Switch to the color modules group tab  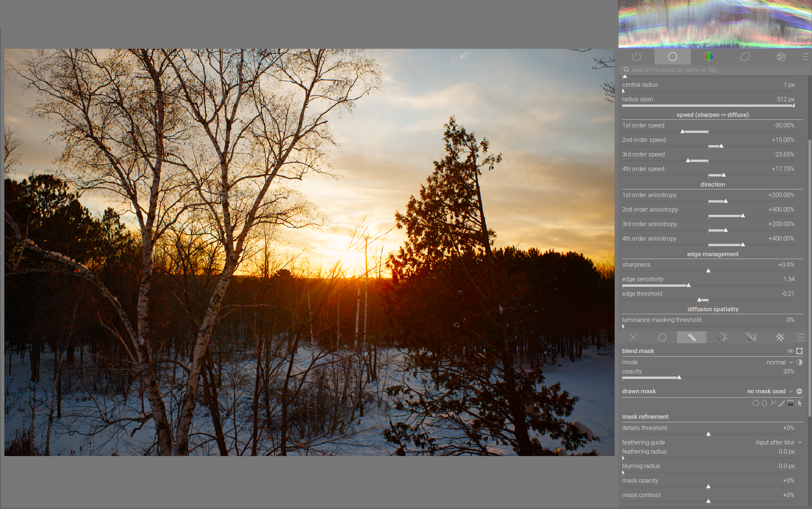pos(709,57)
